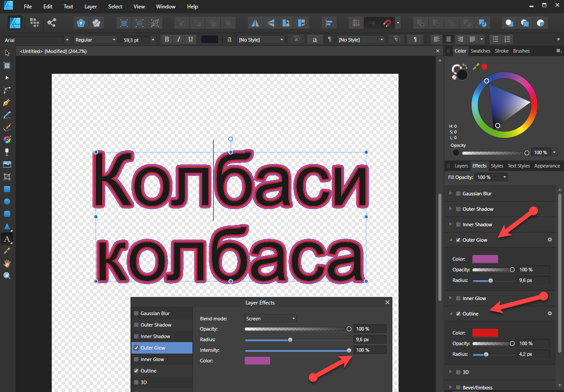The width and height of the screenshot is (564, 392).
Task: Click the Bold text button
Action: coord(167,40)
